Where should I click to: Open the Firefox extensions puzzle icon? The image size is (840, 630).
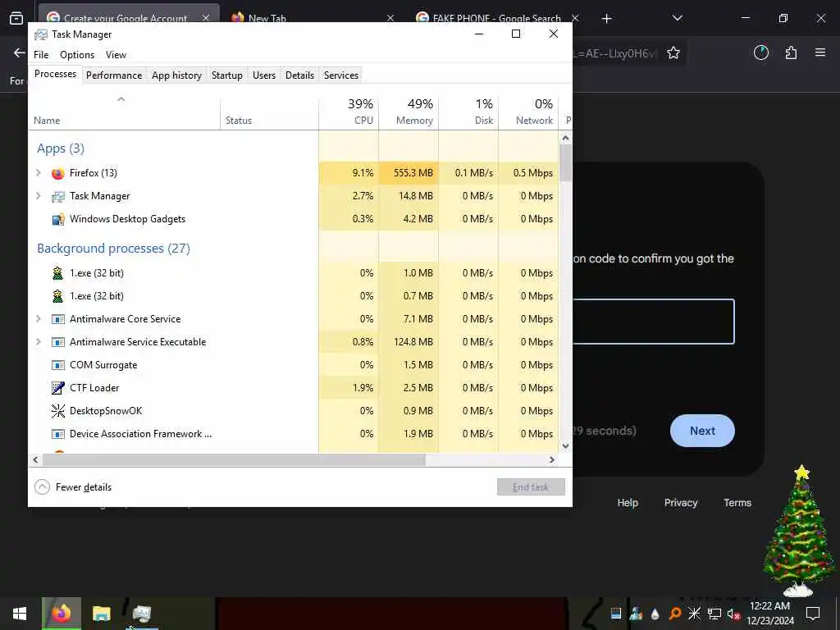(791, 52)
